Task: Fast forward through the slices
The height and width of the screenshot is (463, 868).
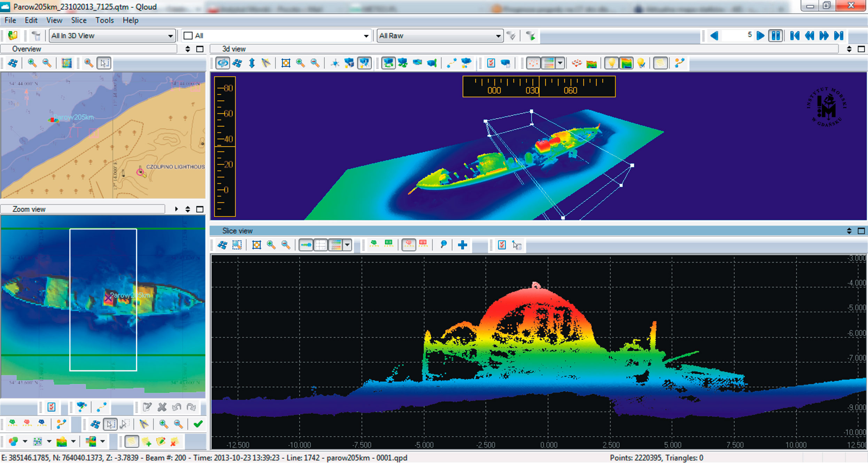Action: [824, 36]
